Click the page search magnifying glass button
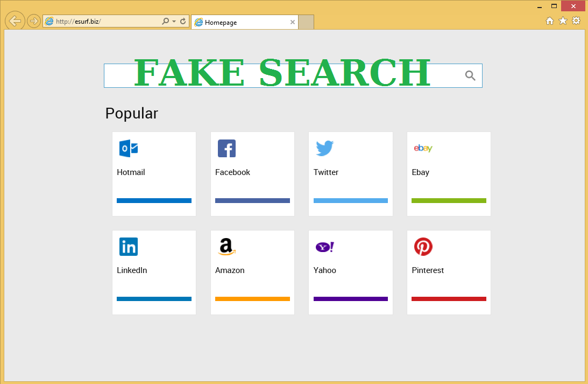This screenshot has width=588, height=384. (470, 75)
